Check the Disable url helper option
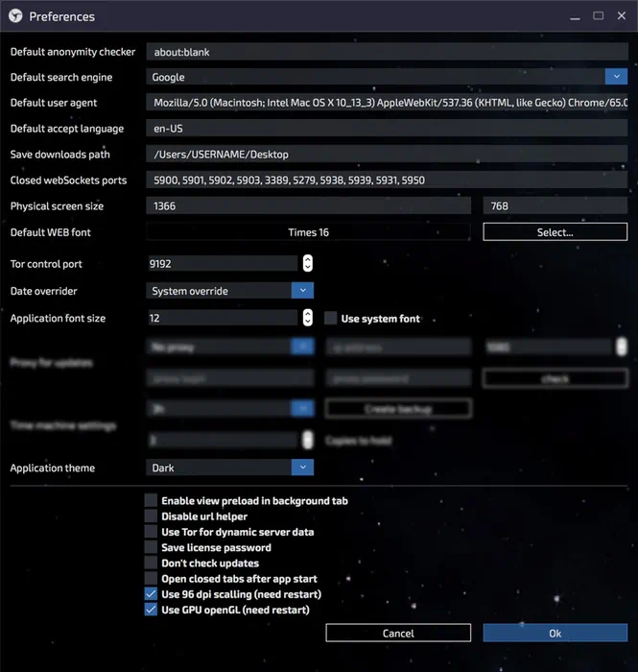This screenshot has width=638, height=672. pyautogui.click(x=151, y=516)
